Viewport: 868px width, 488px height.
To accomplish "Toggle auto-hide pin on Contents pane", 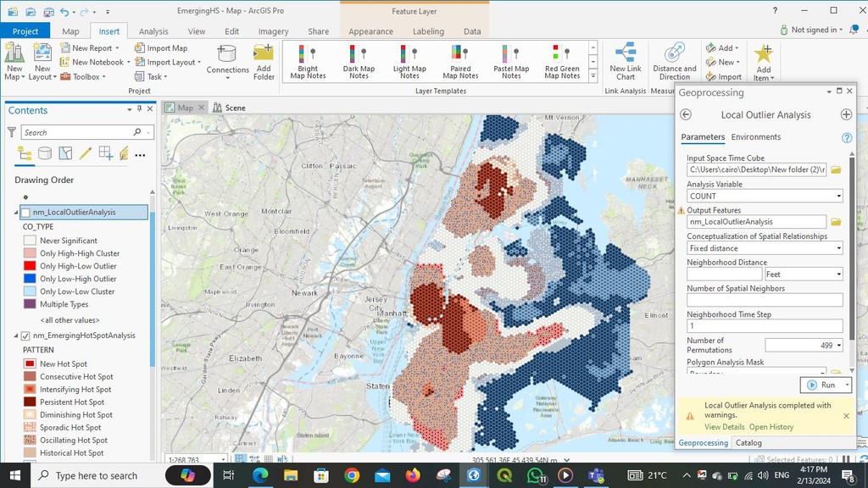I will 139,109.
